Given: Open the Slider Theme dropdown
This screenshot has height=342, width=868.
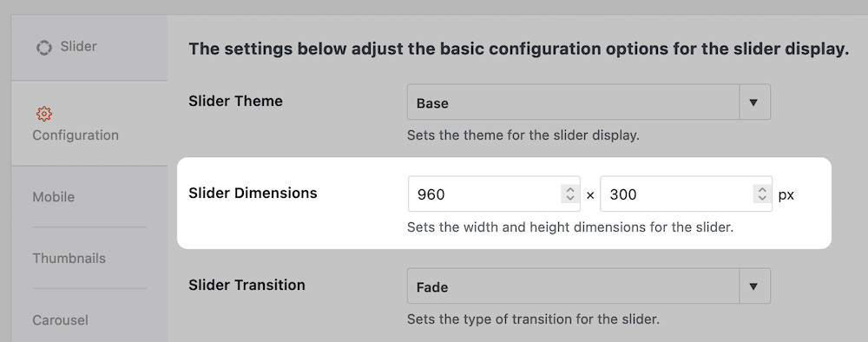Looking at the screenshot, I should [x=589, y=102].
